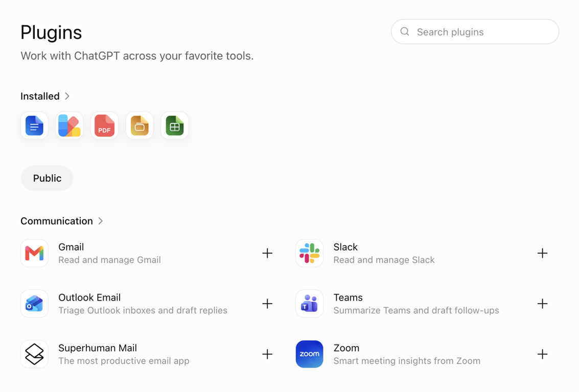
Task: Add the Teams plugin with plus
Action: pyautogui.click(x=542, y=304)
